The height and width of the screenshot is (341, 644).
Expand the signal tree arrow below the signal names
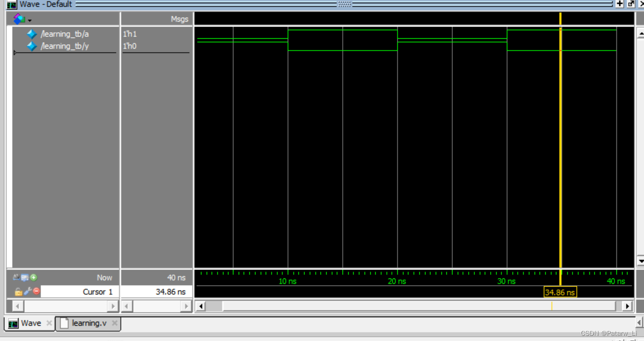[x=15, y=53]
